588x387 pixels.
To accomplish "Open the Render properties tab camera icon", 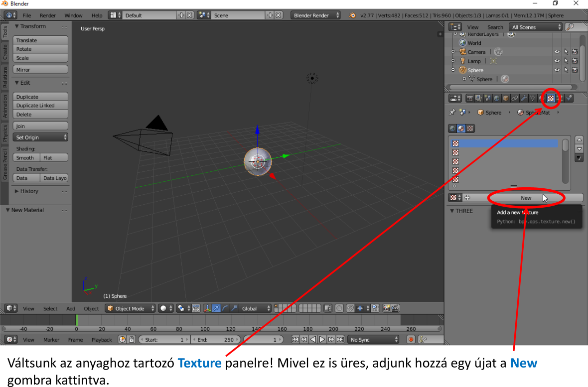I will point(469,98).
